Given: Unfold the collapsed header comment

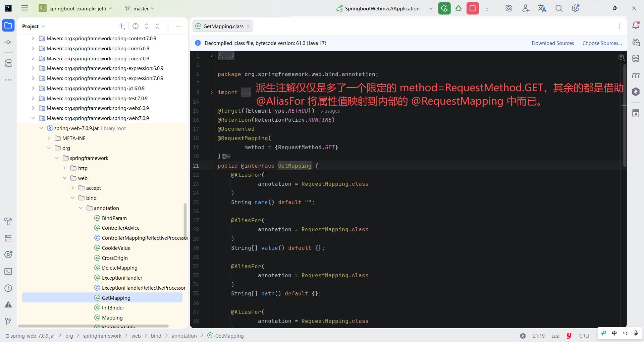Looking at the screenshot, I should 211,56.
